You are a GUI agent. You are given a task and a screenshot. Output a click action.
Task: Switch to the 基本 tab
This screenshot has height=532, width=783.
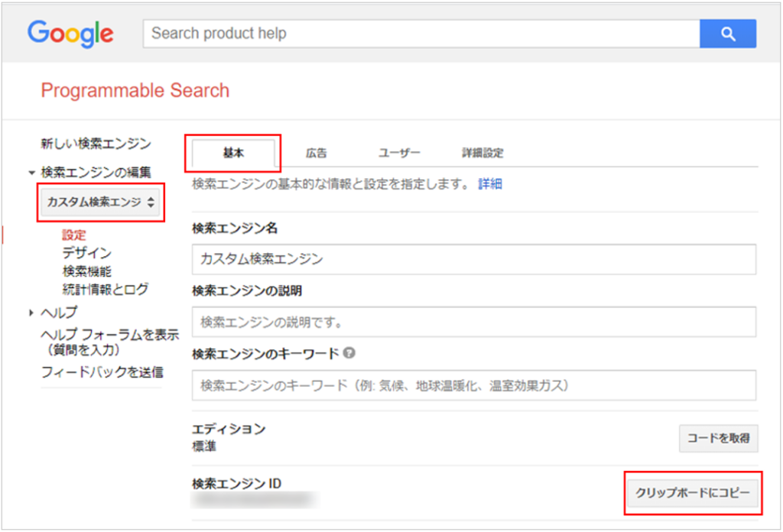[x=233, y=153]
